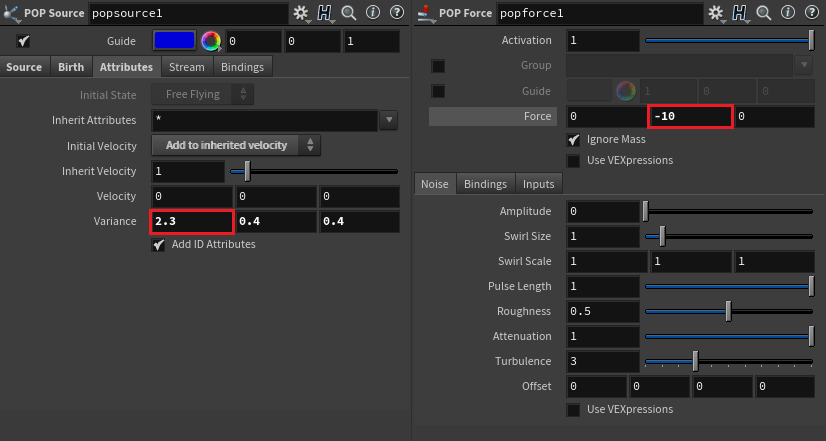The height and width of the screenshot is (441, 826).
Task: Click Turbulence field showing 3
Action: click(x=603, y=361)
